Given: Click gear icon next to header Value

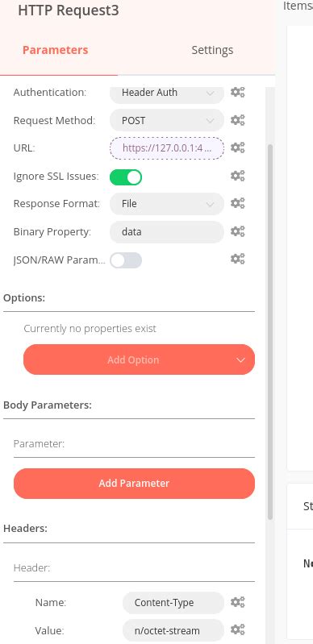Looking at the screenshot, I should pyautogui.click(x=237, y=629).
